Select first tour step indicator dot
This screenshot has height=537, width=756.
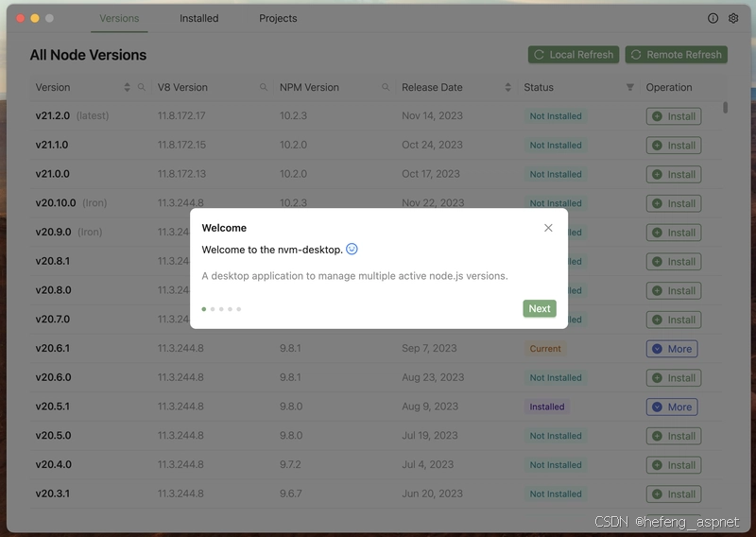point(204,309)
